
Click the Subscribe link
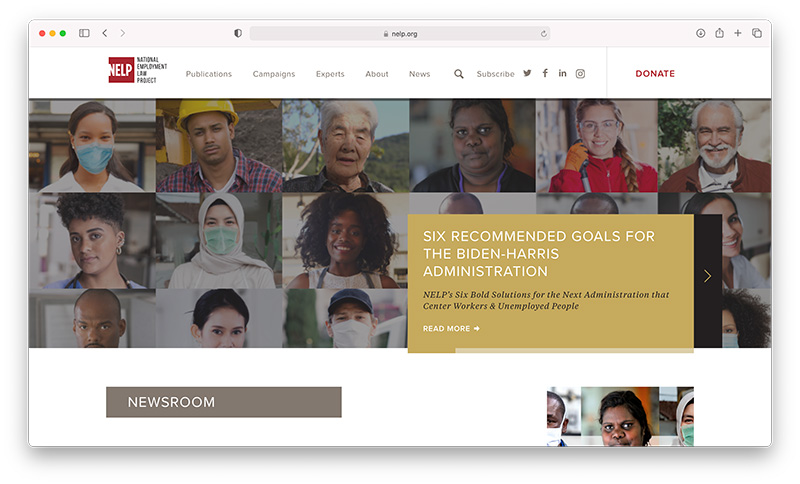[x=495, y=74]
